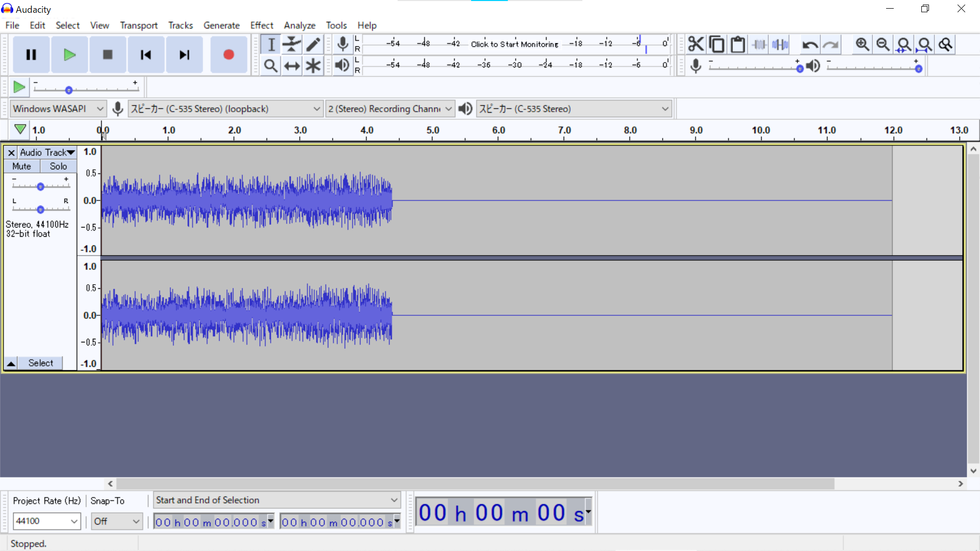The height and width of the screenshot is (551, 980).
Task: Open the File menu
Action: (x=12, y=25)
